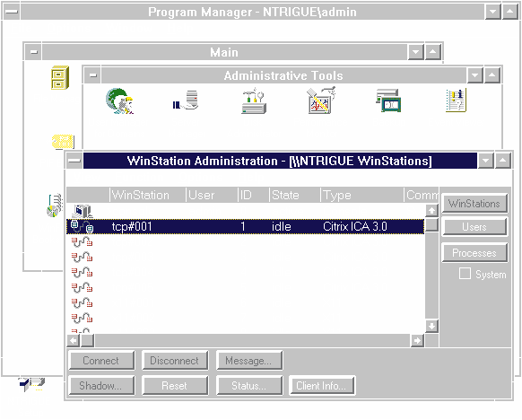Open the yellow file cabinet icon in Main
Image resolution: width=522 pixels, height=420 pixels.
[60, 77]
